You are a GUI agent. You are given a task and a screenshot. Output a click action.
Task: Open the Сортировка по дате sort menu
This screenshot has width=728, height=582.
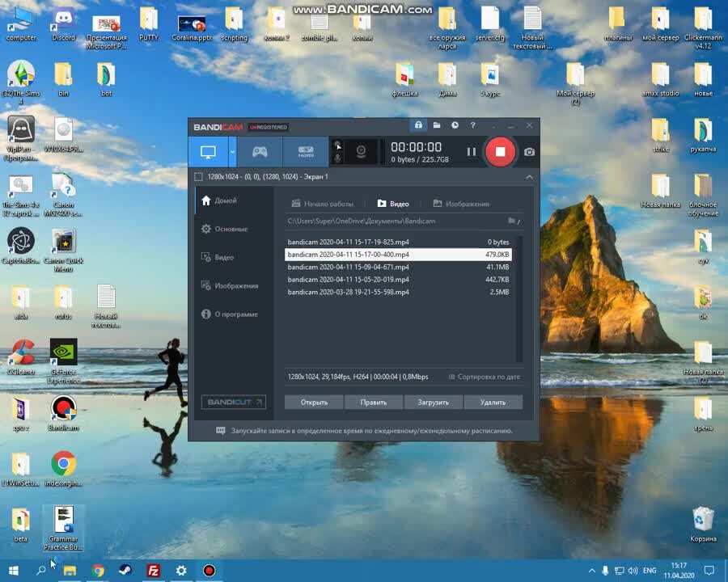(485, 377)
